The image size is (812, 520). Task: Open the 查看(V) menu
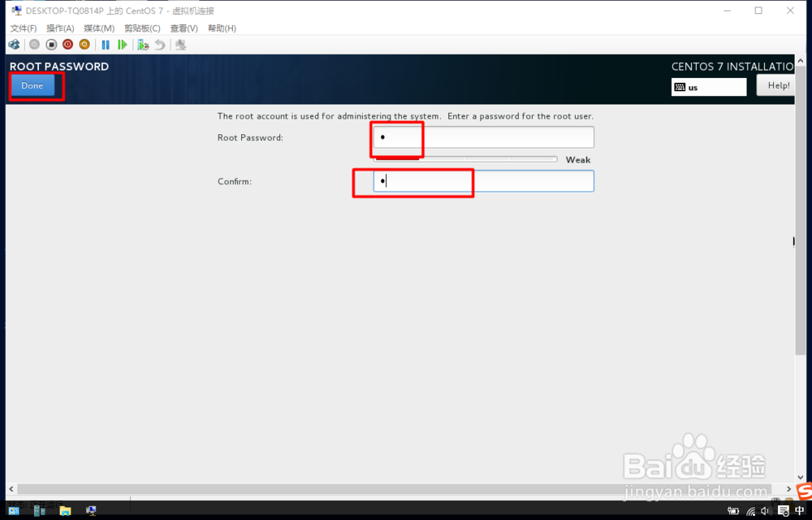tap(184, 28)
